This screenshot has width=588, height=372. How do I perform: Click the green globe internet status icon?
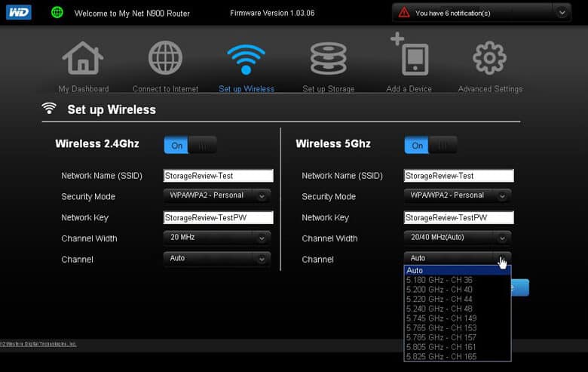click(57, 12)
